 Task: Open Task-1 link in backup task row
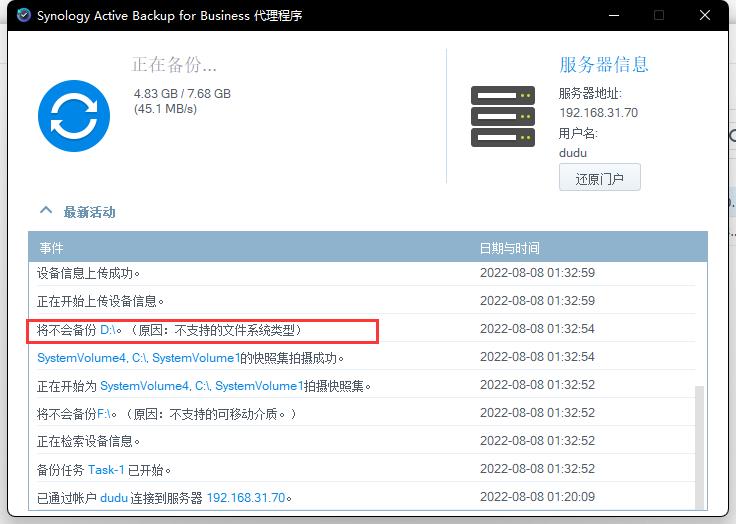[x=106, y=470]
